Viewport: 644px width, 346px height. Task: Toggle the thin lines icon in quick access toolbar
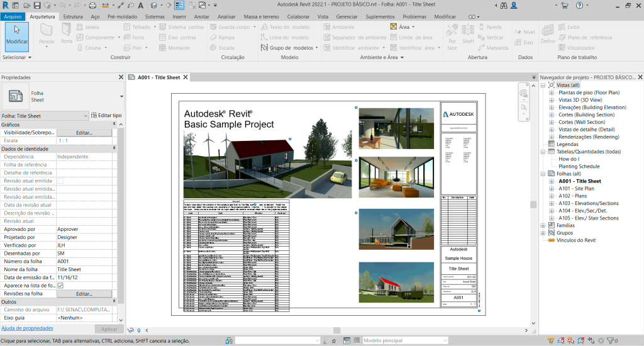[x=180, y=5]
